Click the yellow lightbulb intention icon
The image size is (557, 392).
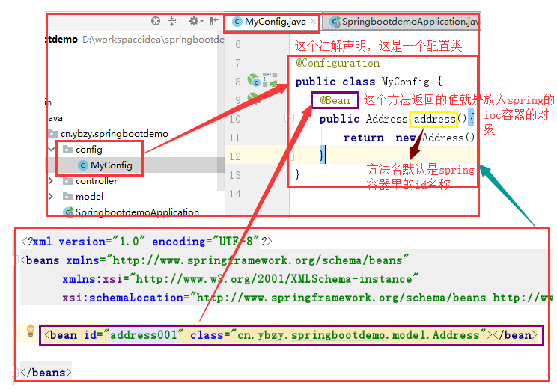pos(31,331)
